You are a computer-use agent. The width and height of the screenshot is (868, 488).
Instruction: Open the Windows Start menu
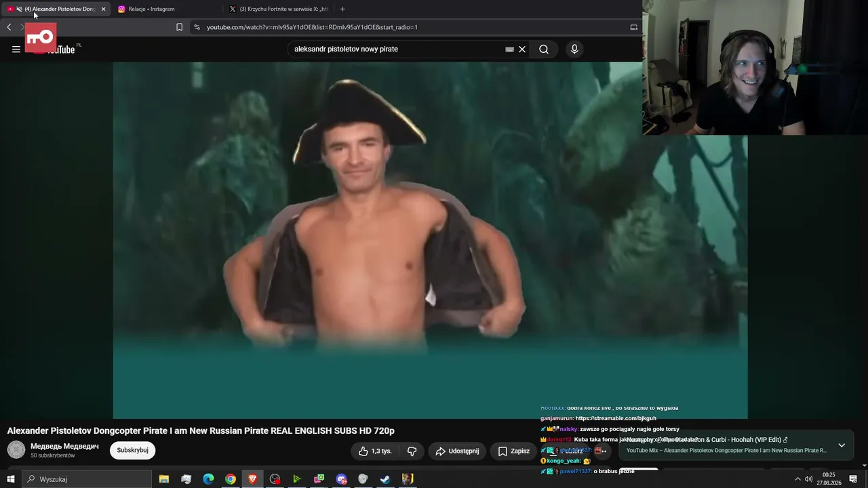tap(10, 479)
